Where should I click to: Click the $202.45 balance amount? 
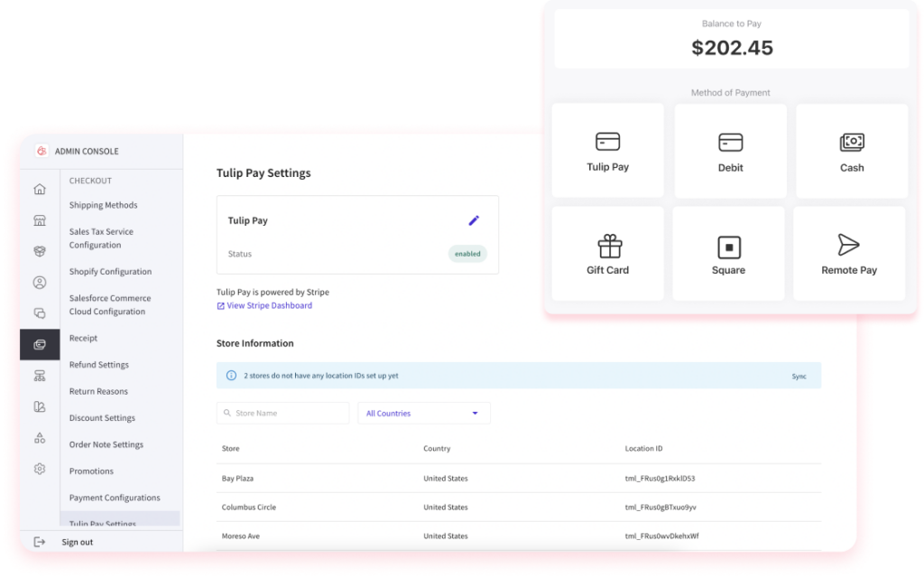[732, 48]
